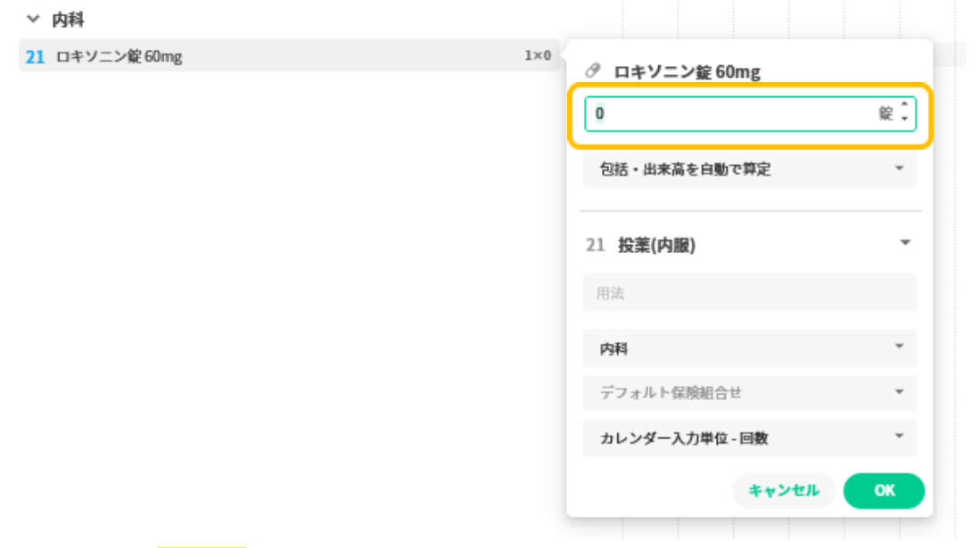Screen dimensions: 980x548
Task: Open the 包括・出来高を自動で算定 dropdown
Action: 749,169
